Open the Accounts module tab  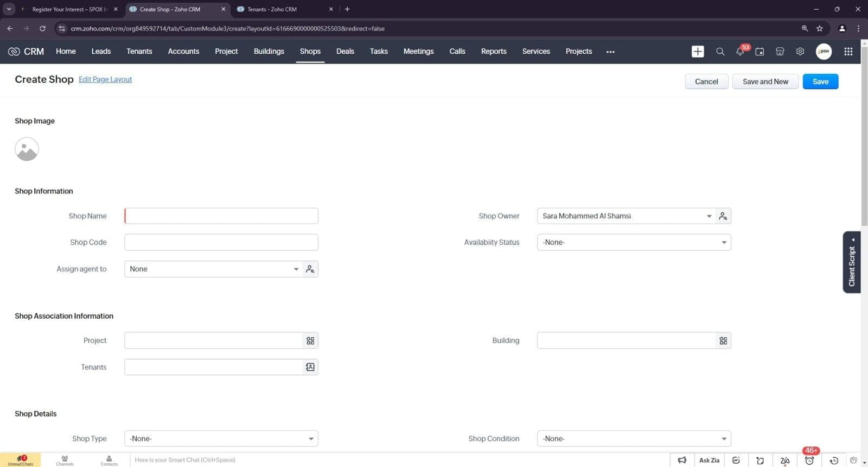click(183, 51)
